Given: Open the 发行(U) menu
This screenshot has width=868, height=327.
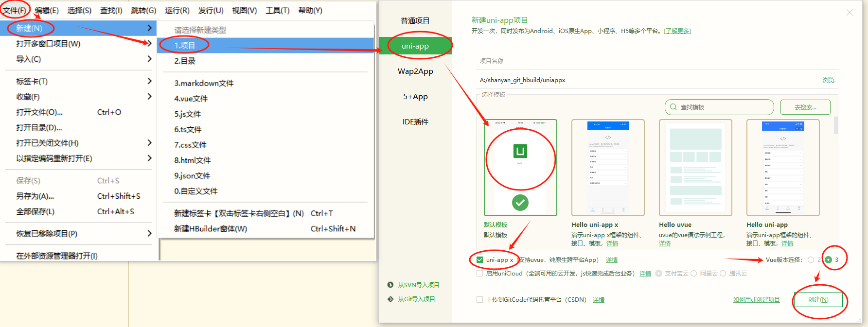Looking at the screenshot, I should point(211,10).
